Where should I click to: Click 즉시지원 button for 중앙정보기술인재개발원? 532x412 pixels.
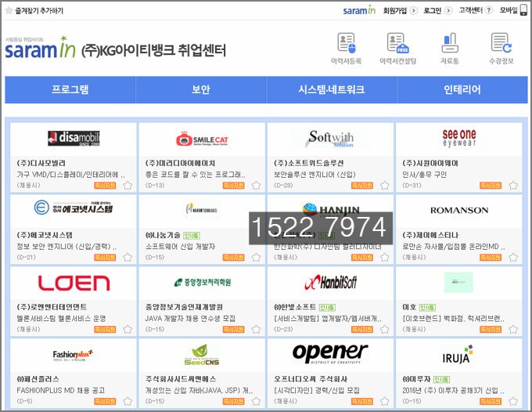(x=233, y=330)
